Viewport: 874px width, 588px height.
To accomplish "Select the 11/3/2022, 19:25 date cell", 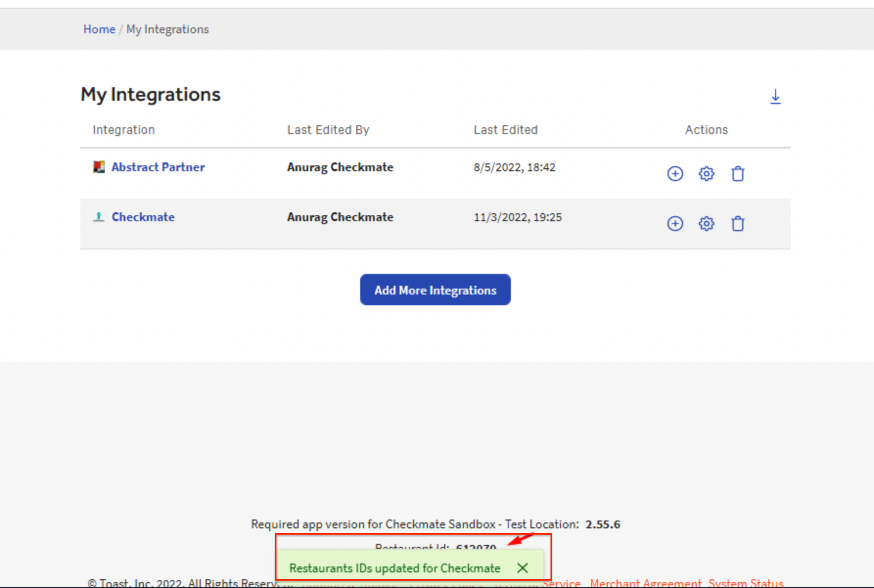I will [518, 217].
